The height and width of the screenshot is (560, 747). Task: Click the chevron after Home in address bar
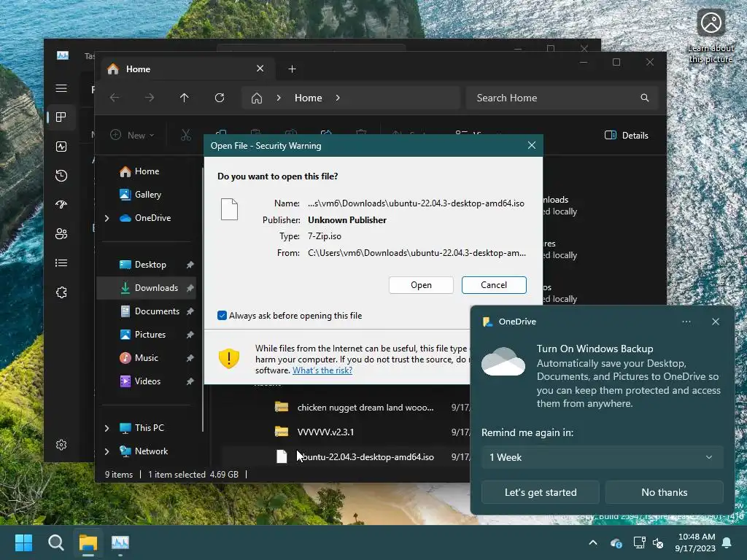(338, 98)
